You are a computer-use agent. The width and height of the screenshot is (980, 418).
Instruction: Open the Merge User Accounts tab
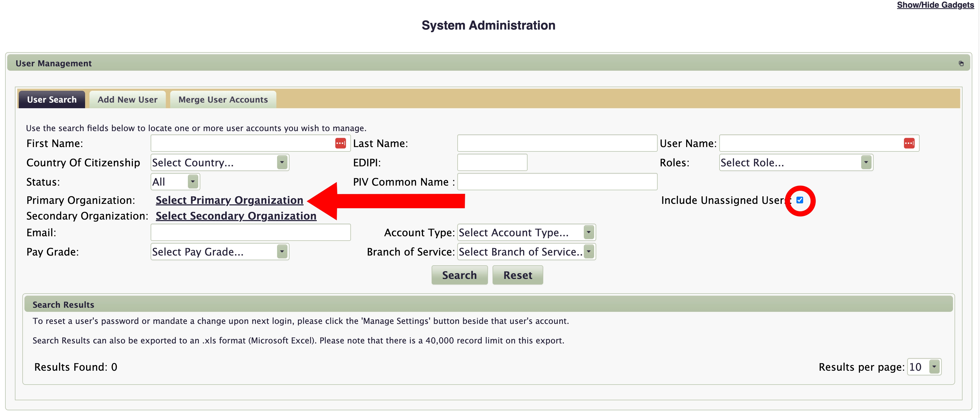point(223,100)
